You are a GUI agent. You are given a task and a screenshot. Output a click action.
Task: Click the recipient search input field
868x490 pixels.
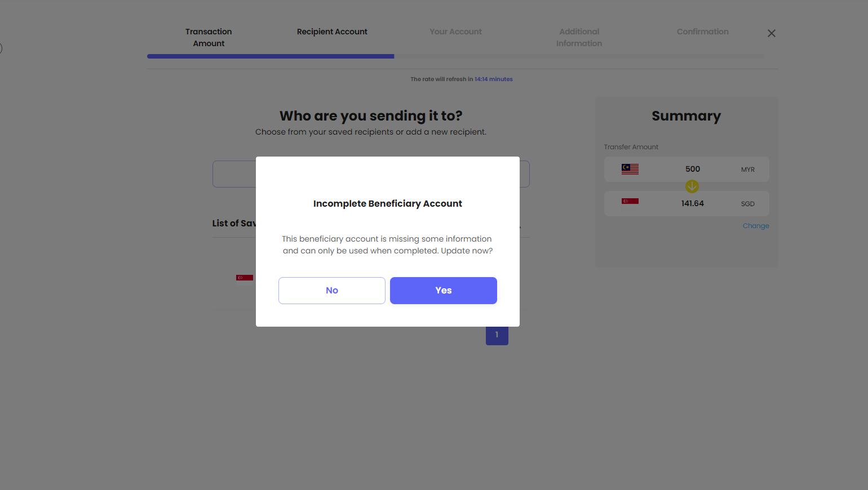coord(371,174)
